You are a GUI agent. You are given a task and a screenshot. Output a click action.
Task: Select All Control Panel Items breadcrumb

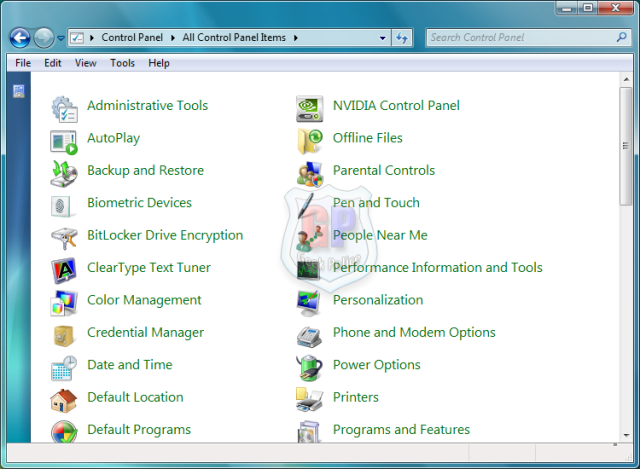[x=234, y=38]
